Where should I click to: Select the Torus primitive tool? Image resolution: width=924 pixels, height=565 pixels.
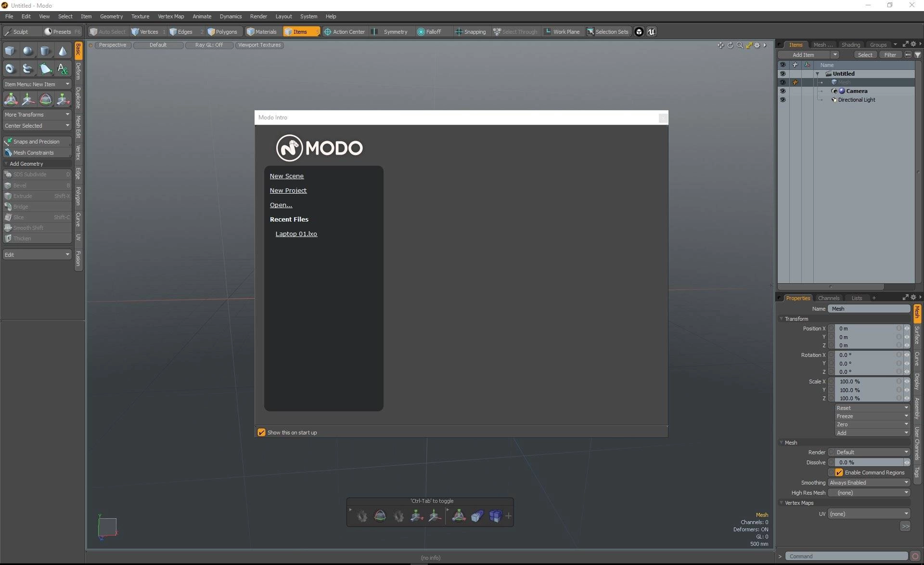(10, 69)
